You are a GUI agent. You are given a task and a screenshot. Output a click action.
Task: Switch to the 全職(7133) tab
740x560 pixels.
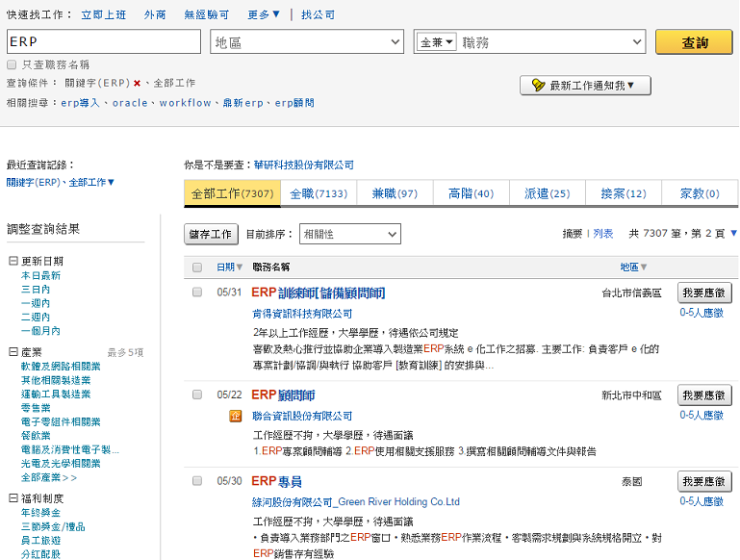point(318,193)
